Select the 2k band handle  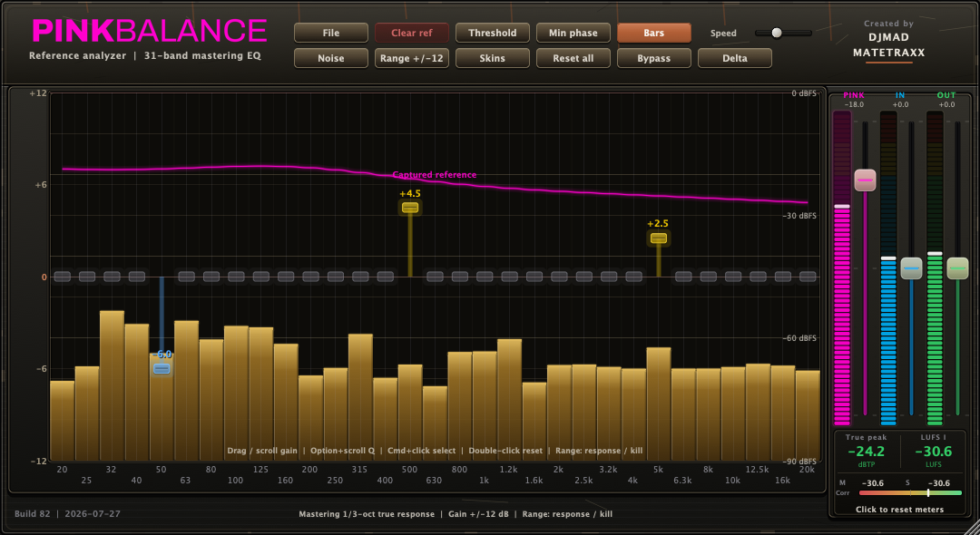[559, 277]
